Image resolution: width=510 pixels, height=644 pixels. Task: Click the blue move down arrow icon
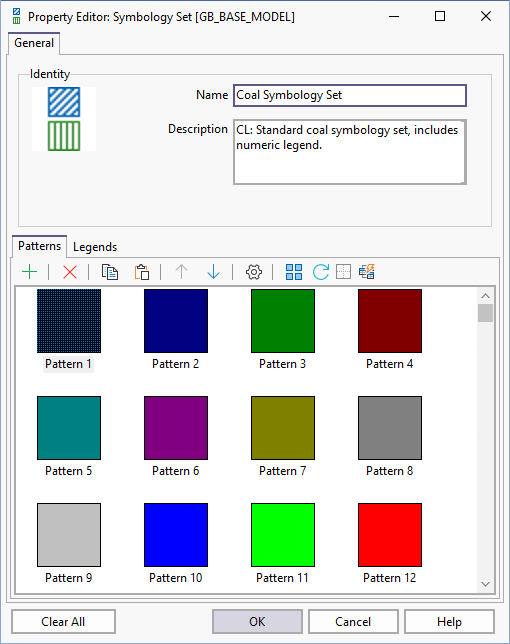(x=214, y=272)
